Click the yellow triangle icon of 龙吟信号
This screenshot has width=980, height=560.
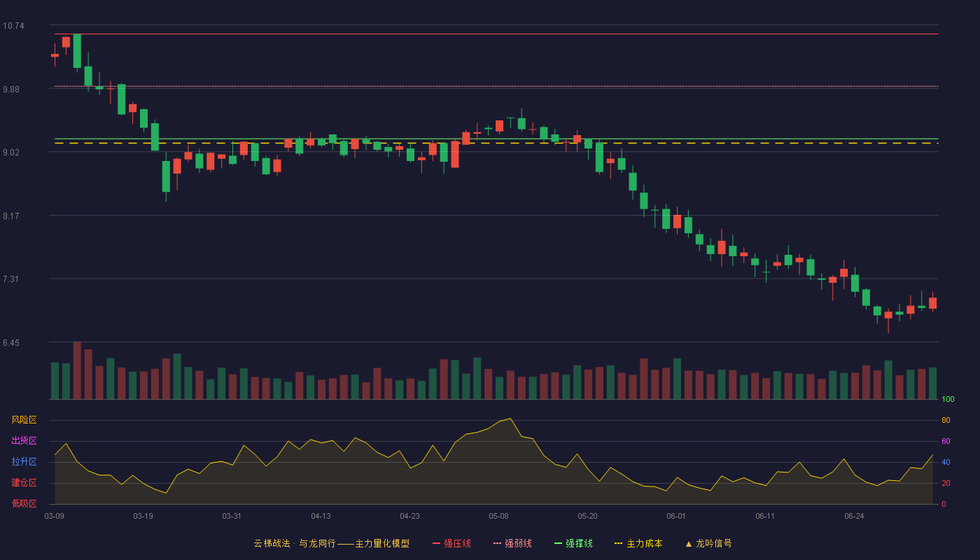click(688, 544)
